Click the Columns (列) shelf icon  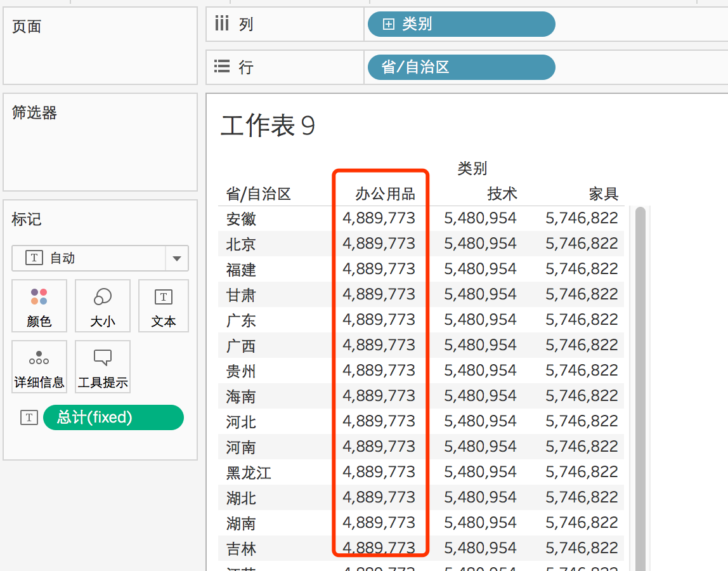coord(222,23)
